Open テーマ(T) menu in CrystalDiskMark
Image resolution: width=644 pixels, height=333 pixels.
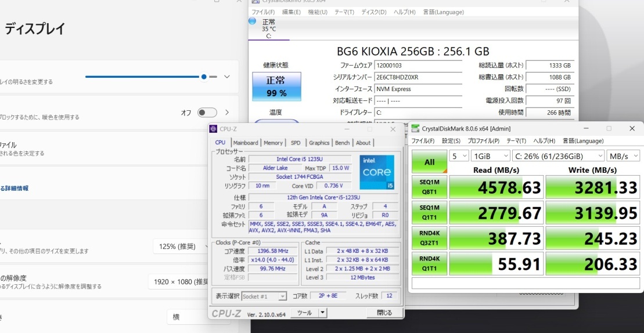[x=516, y=140]
